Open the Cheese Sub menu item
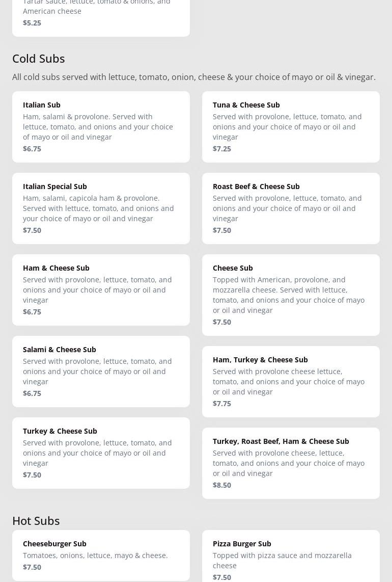This screenshot has height=582, width=392. click(291, 295)
